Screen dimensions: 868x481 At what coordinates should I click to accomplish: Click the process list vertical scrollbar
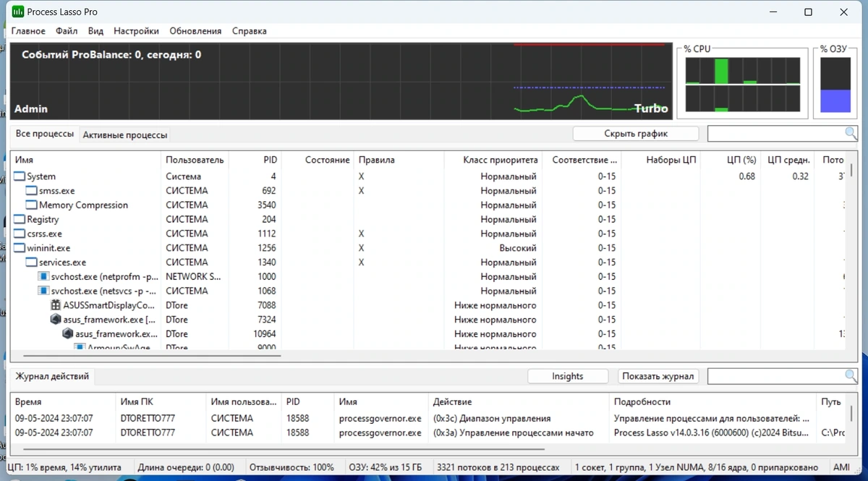pos(851,171)
